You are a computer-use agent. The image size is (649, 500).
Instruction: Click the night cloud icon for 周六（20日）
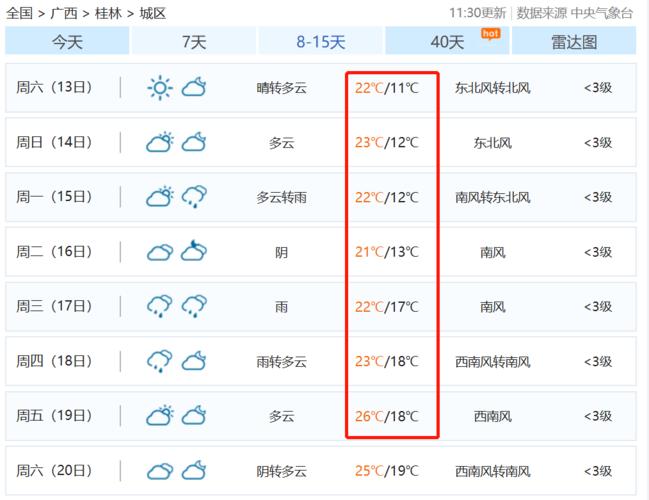(x=194, y=470)
